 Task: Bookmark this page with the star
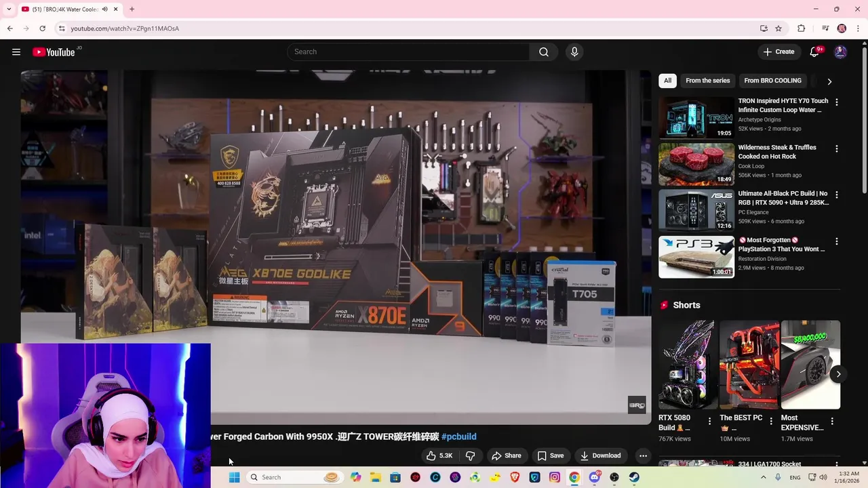pyautogui.click(x=778, y=28)
